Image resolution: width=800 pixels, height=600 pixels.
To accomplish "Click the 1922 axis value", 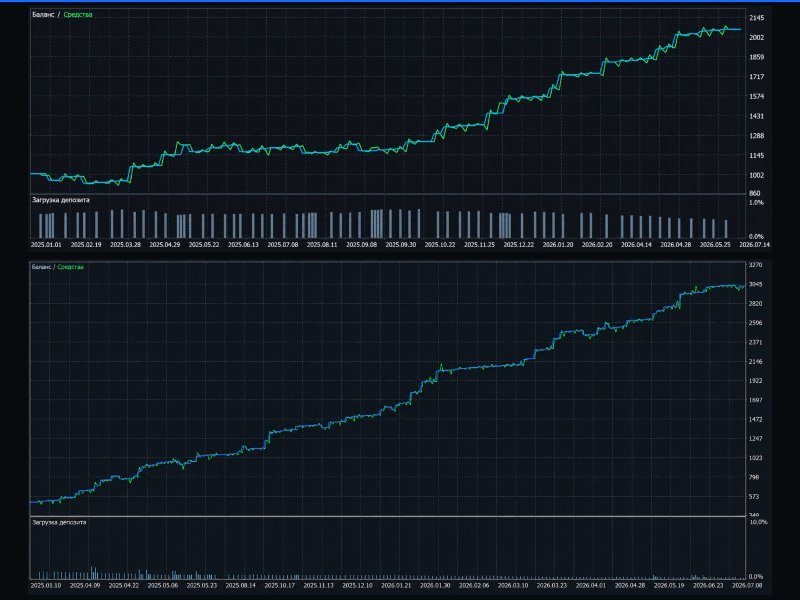I will click(756, 381).
